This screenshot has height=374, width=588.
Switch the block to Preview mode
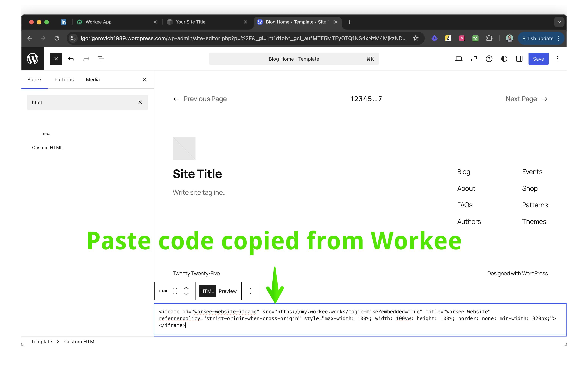228,291
